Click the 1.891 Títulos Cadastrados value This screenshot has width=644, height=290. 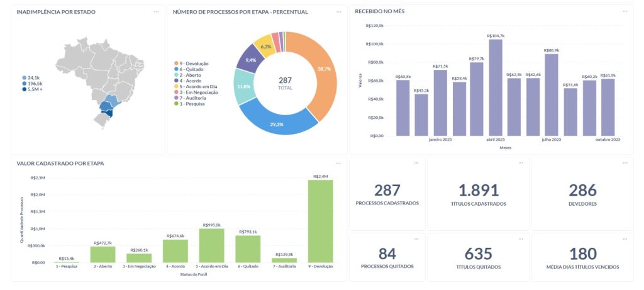(479, 191)
